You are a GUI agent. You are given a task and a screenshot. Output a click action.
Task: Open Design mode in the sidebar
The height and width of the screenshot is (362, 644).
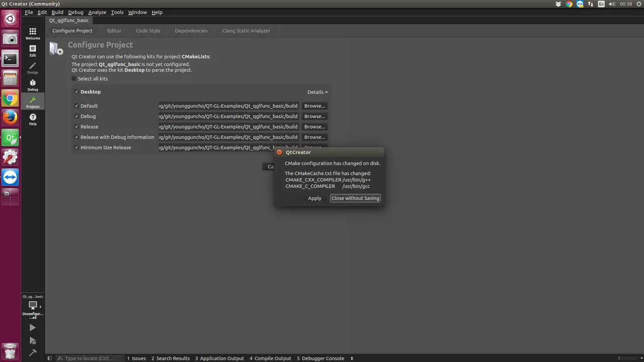click(x=33, y=68)
